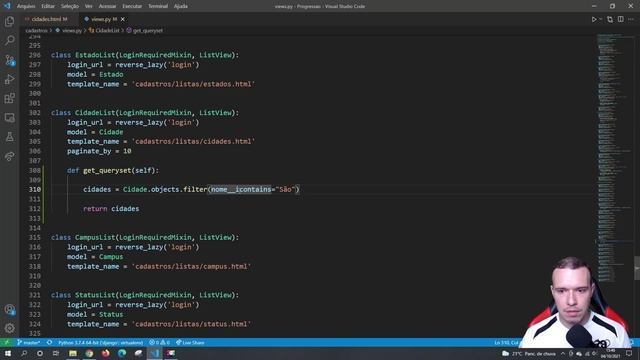Open the Acessar menu
Image resolution: width=640 pixels, height=360 pixels.
click(107, 6)
